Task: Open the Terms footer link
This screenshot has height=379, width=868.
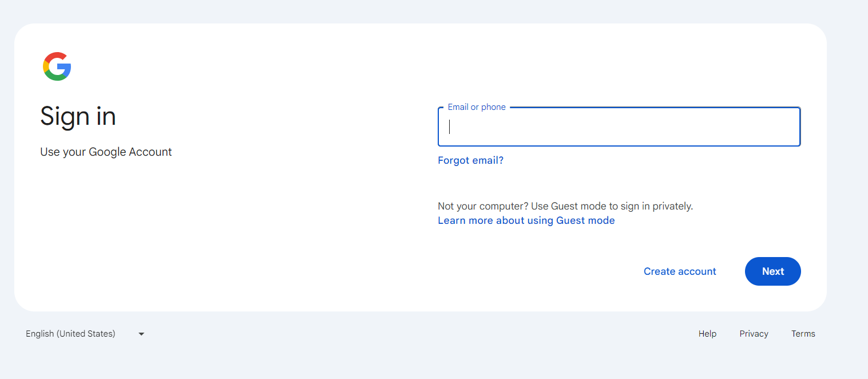Action: (x=803, y=334)
